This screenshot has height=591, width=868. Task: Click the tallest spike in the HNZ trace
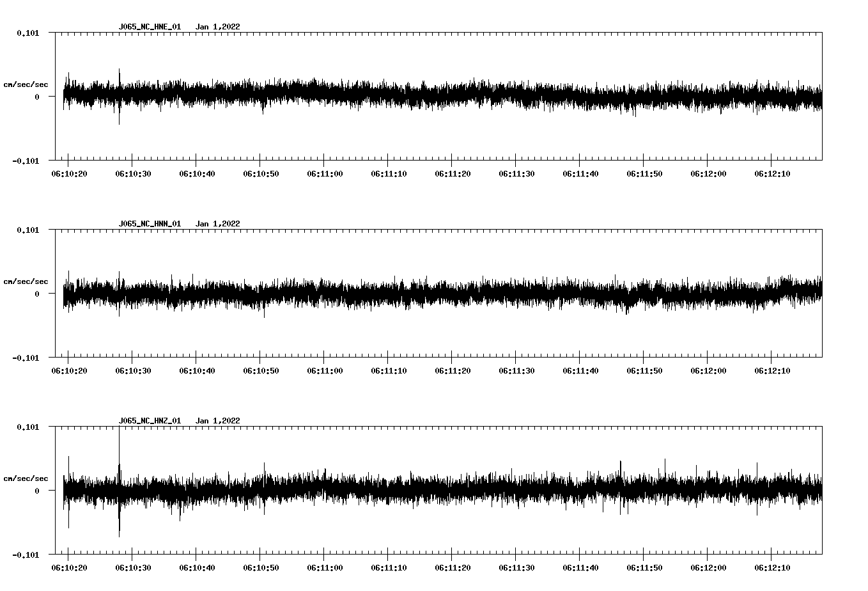point(119,482)
